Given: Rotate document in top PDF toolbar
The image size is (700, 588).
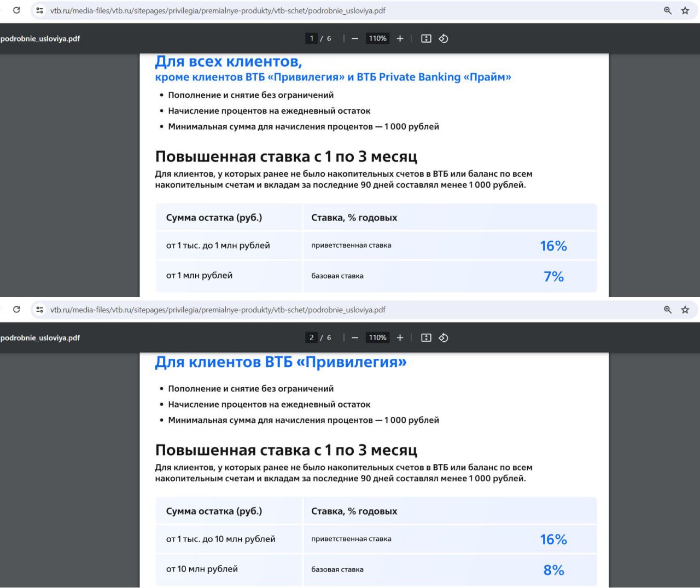Looking at the screenshot, I should point(444,38).
